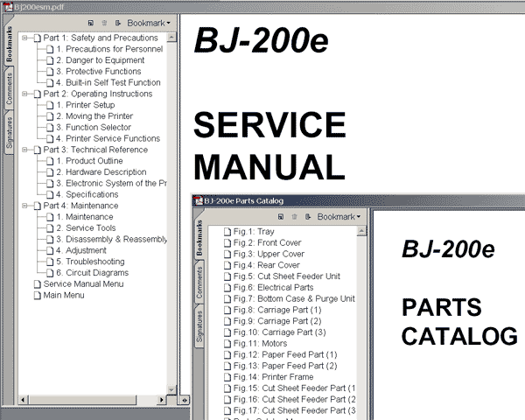Select Bookmarks tab in Parts Catalog window

199,237
